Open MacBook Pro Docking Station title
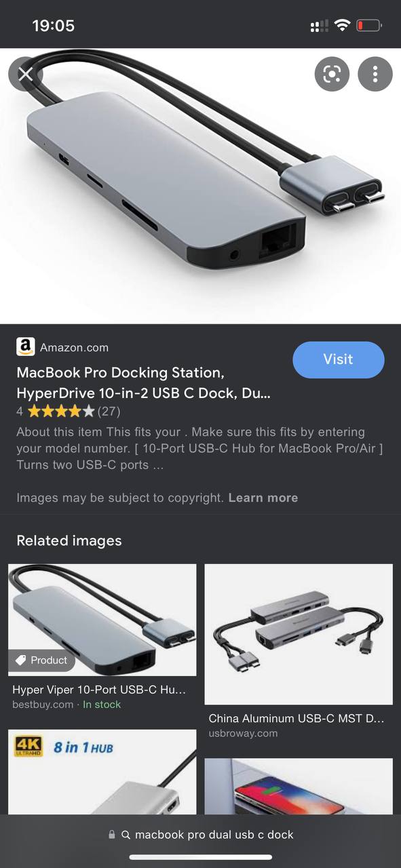Viewport: 401px width, 868px height. click(x=143, y=383)
